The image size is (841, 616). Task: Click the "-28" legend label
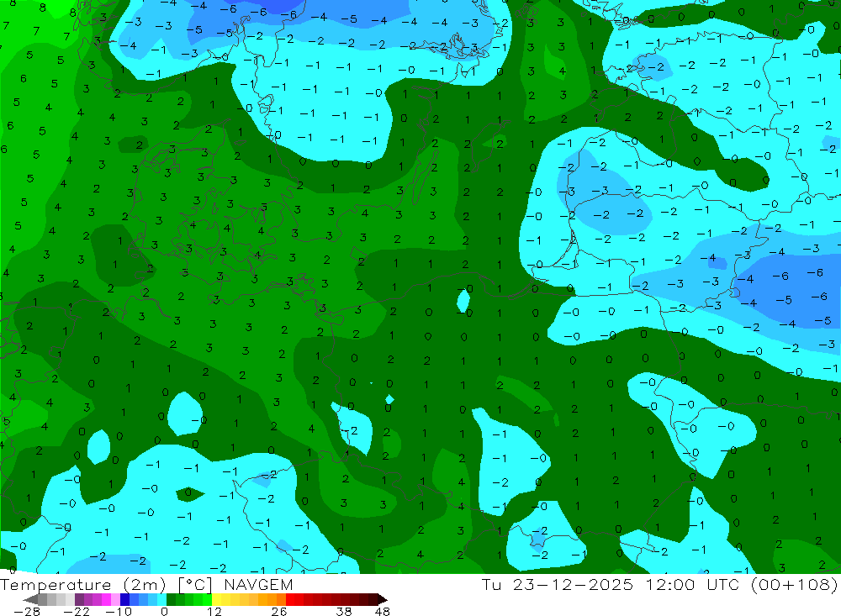click(26, 612)
